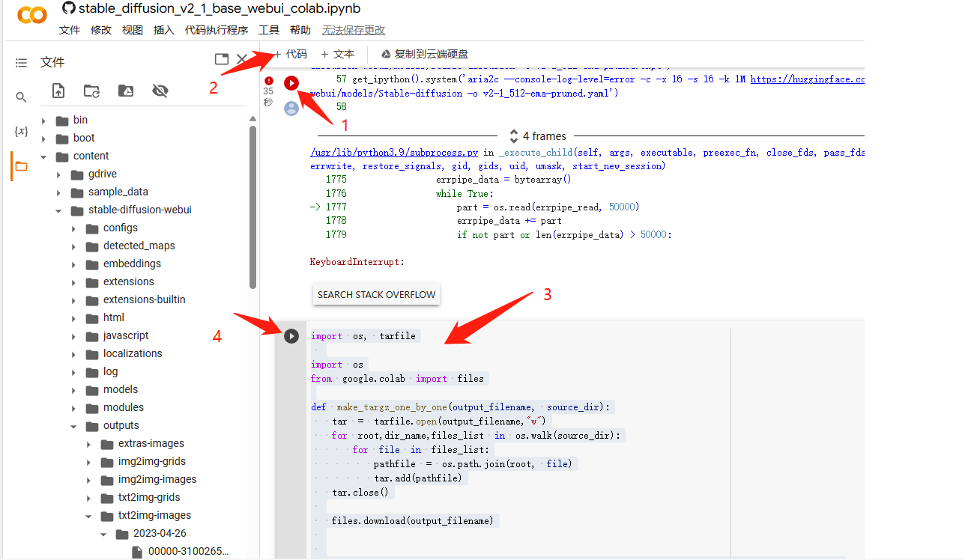Select the html folder

[x=114, y=317]
